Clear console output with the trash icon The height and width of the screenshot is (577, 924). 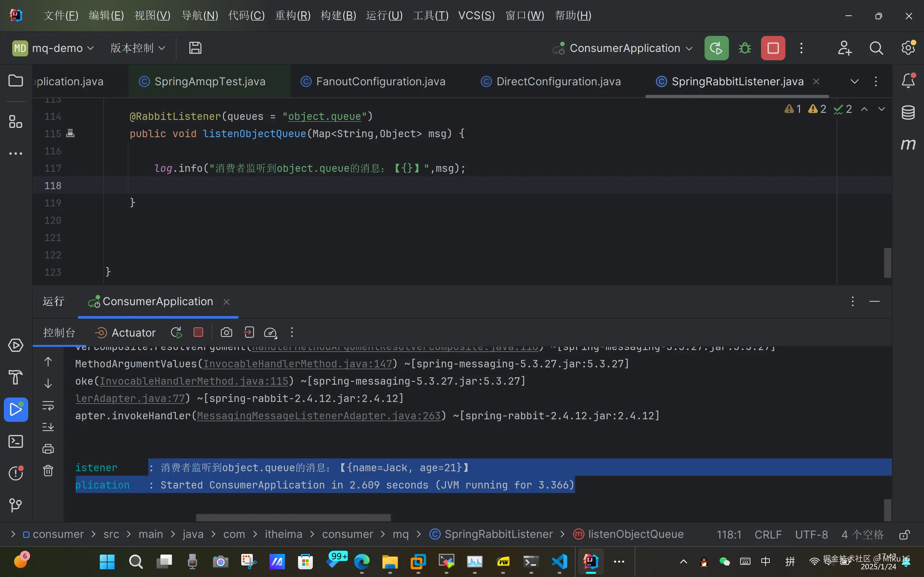48,471
